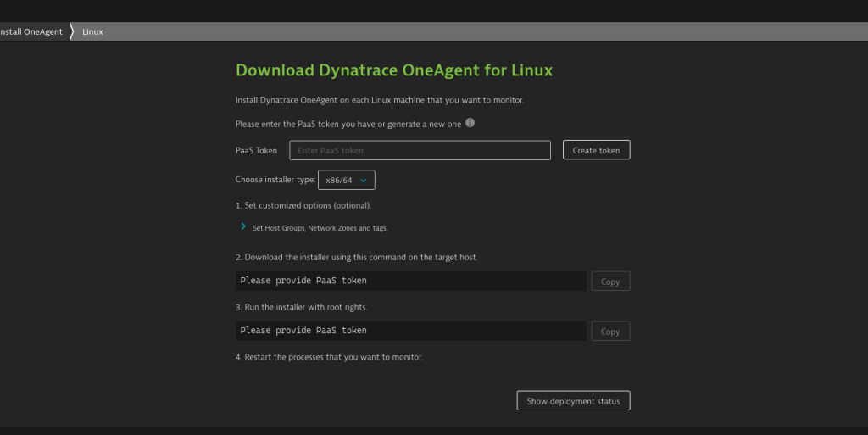Click the 'Choose installer type:' label

pos(275,179)
